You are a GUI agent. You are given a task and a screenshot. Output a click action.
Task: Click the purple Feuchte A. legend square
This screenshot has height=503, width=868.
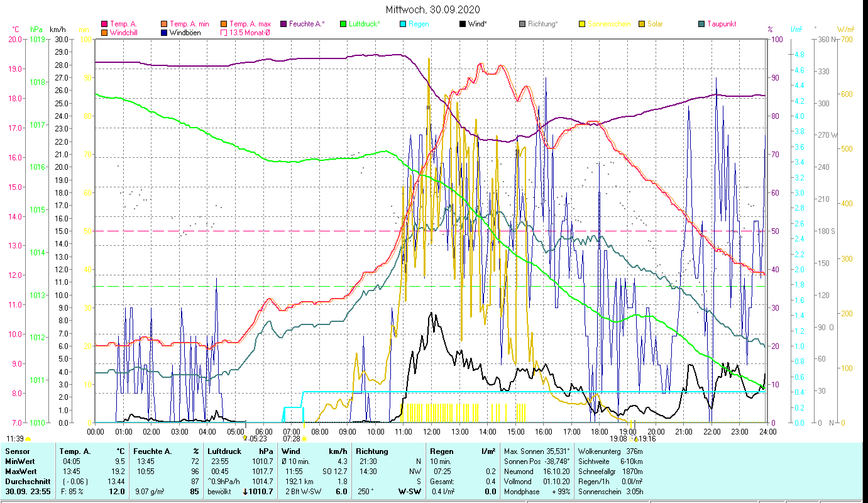[x=283, y=24]
